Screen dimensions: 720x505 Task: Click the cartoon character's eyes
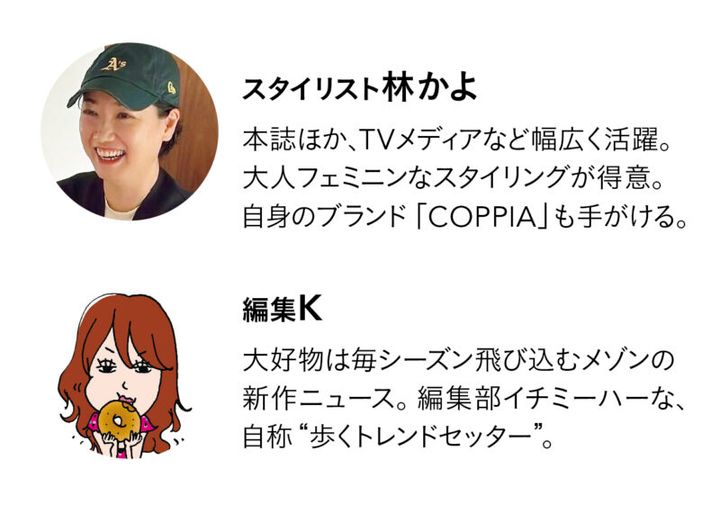coord(124,367)
